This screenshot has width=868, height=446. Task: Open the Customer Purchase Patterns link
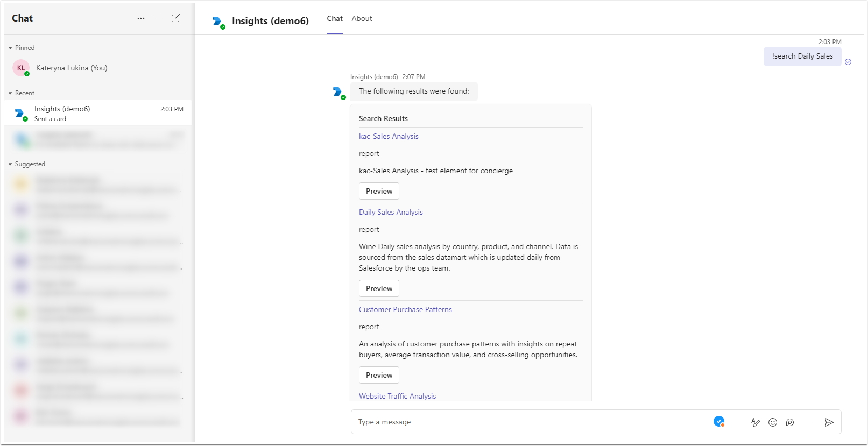tap(405, 309)
